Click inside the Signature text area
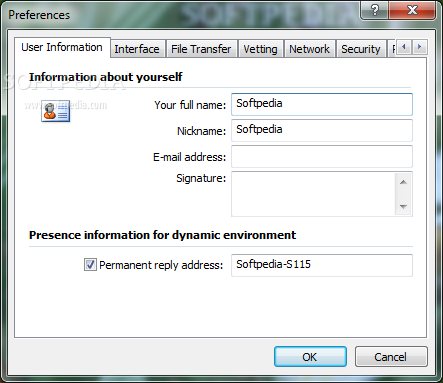 pyautogui.click(x=313, y=194)
